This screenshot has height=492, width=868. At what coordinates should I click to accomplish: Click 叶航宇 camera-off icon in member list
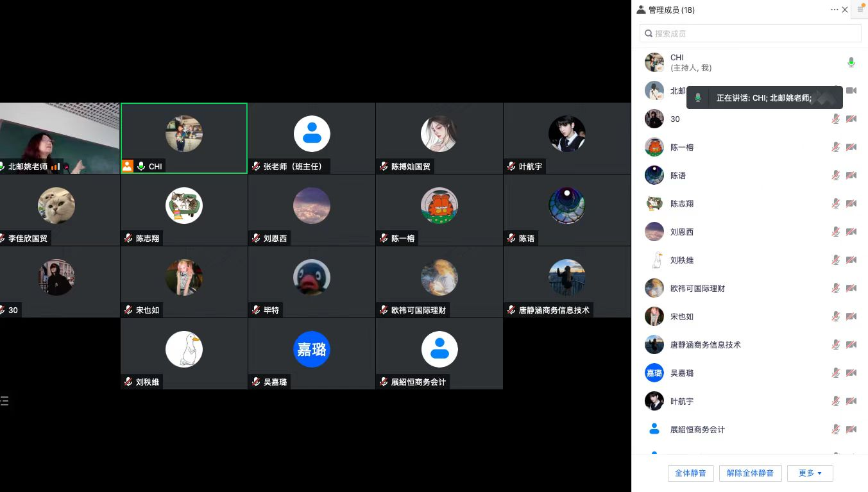click(x=851, y=401)
